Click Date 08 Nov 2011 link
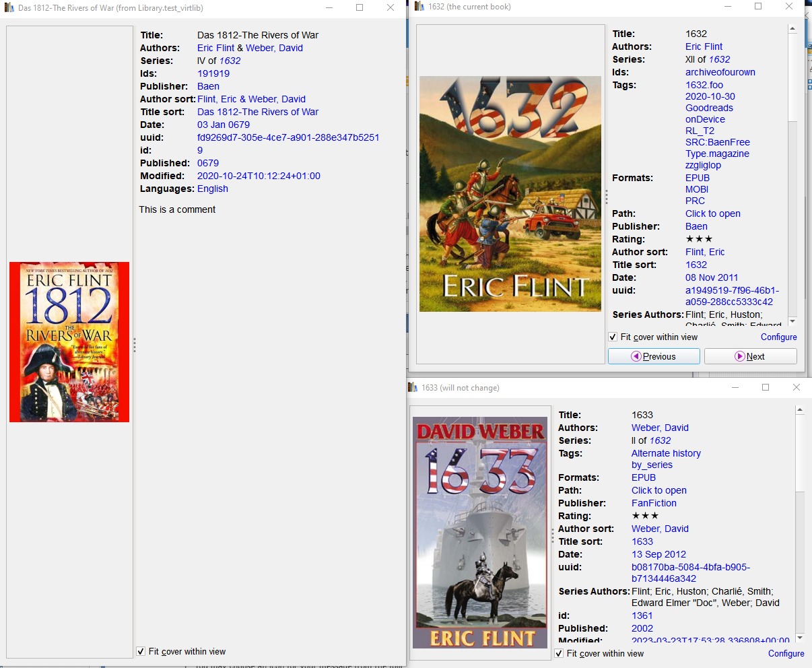This screenshot has height=668, width=812. point(712,277)
